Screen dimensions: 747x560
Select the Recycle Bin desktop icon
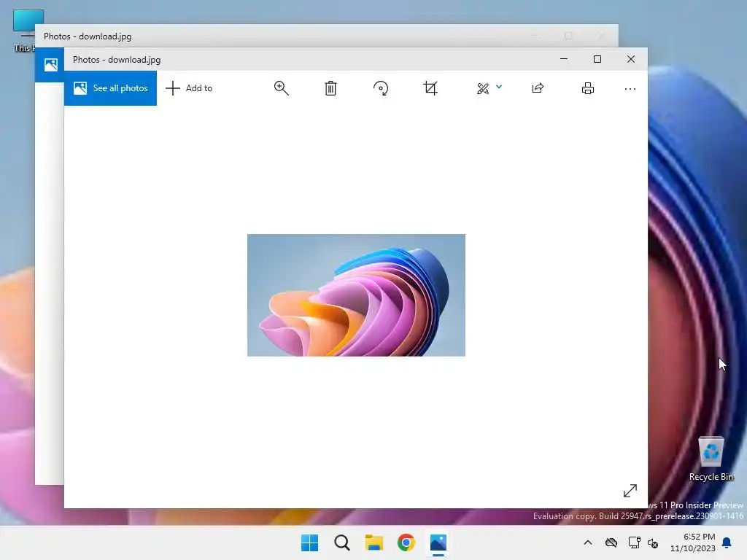711,458
